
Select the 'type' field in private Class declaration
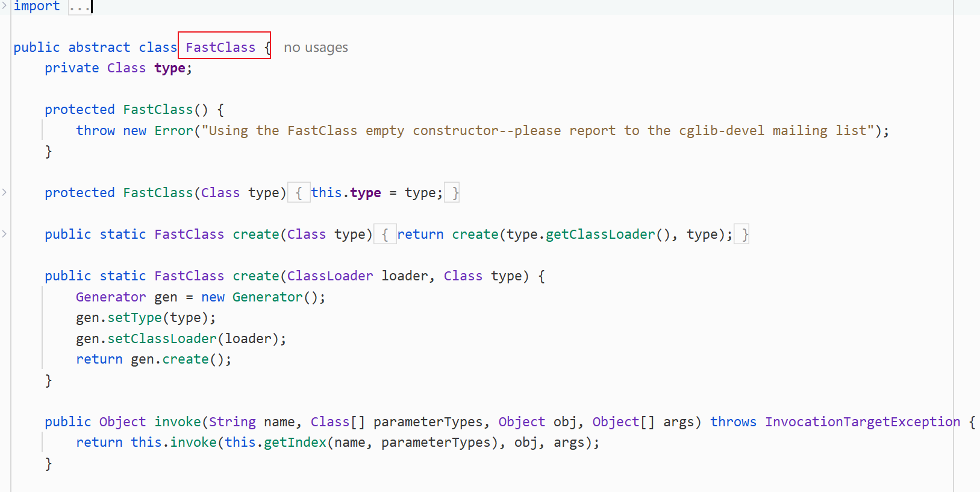point(170,68)
